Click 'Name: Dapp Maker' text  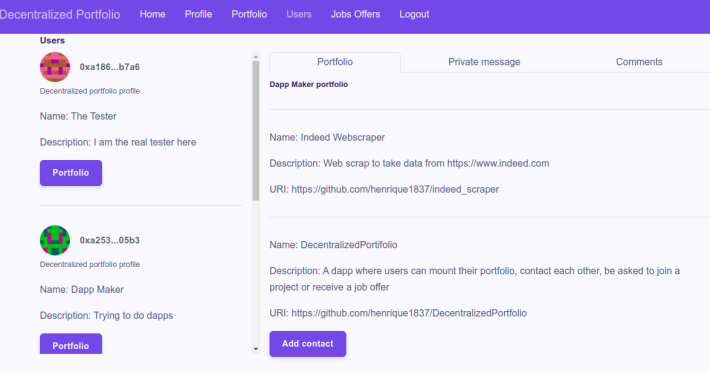coord(82,290)
